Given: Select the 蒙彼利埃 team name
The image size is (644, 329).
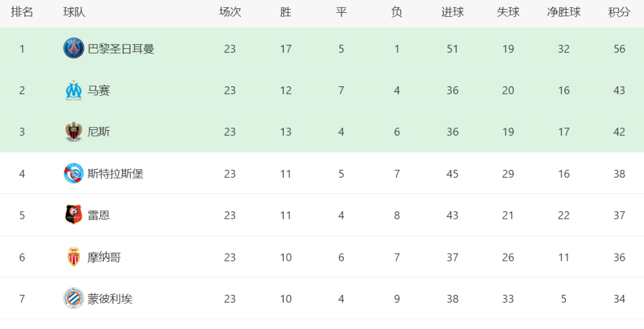Looking at the screenshot, I should click(x=110, y=299).
